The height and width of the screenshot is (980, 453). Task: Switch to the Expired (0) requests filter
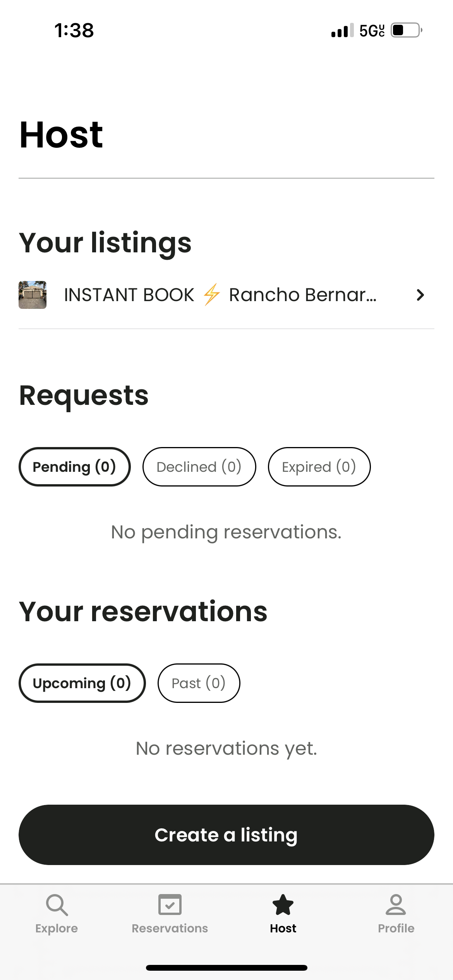coord(319,467)
